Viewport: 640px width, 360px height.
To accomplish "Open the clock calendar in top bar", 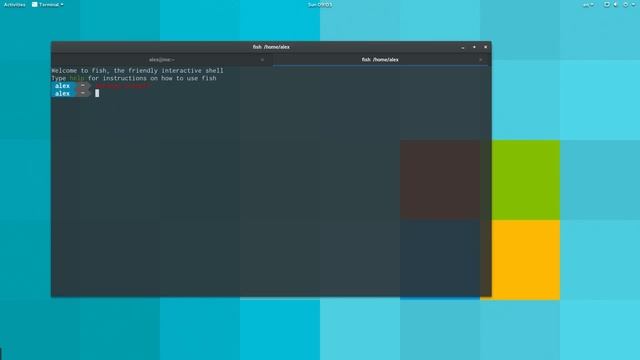I will (x=320, y=5).
